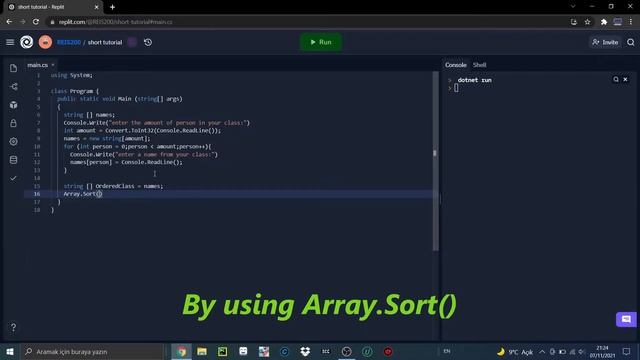This screenshot has width=640, height=360.
Task: Open the purple chat bubble
Action: [x=626, y=319]
